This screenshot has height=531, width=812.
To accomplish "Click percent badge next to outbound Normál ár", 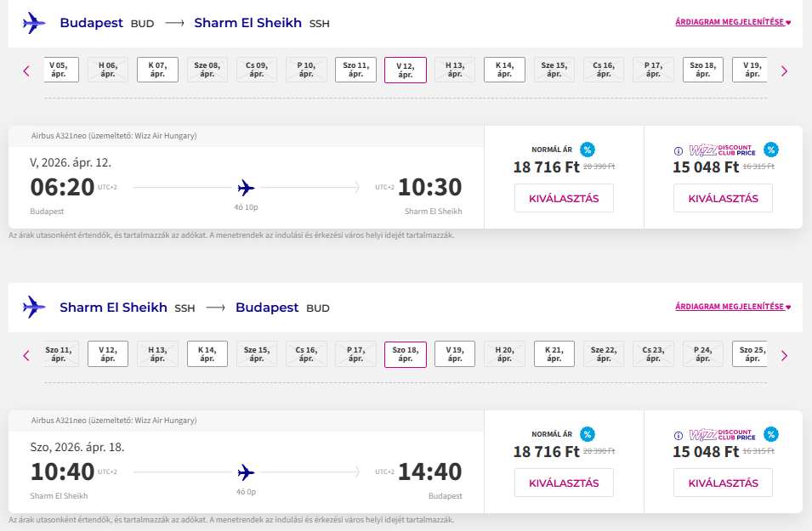I will coord(588,150).
